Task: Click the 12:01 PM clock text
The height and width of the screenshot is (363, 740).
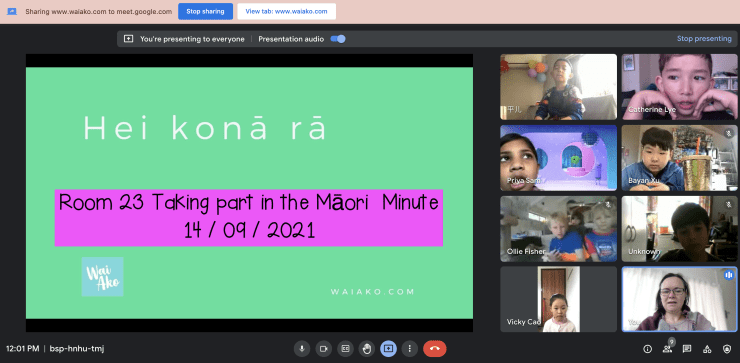Action: [x=23, y=349]
